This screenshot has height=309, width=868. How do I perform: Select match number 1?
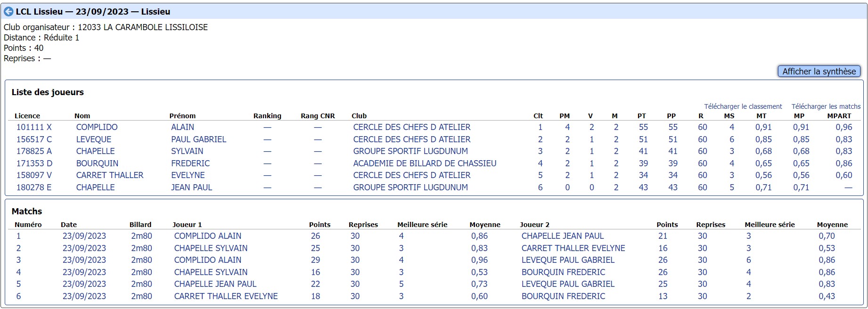click(x=18, y=236)
